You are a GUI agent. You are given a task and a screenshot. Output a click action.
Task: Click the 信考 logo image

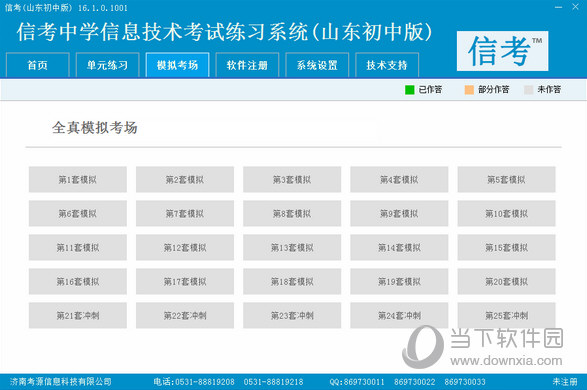[x=502, y=51]
